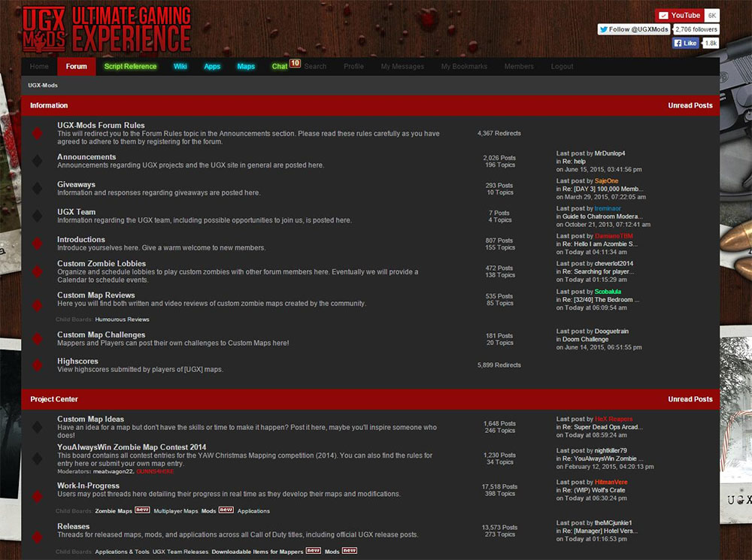Click the diamond icon beside UGX-Mods Forum Rules
The image size is (752, 560).
tap(38, 133)
